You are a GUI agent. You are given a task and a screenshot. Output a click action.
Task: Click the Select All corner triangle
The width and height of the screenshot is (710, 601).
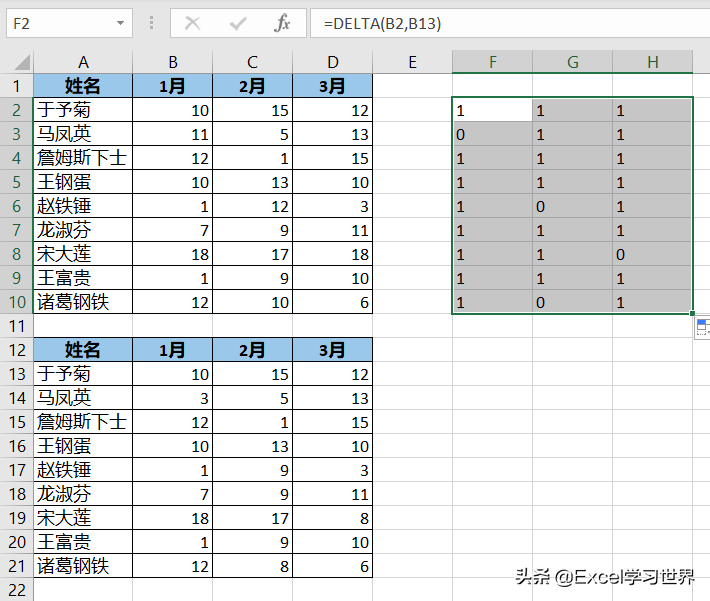coord(22,62)
